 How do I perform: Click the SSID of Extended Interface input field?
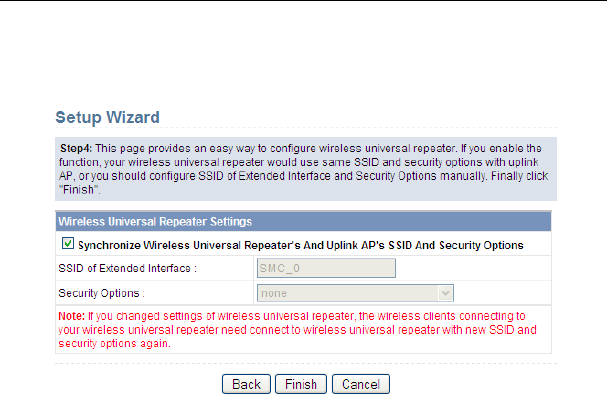click(326, 268)
